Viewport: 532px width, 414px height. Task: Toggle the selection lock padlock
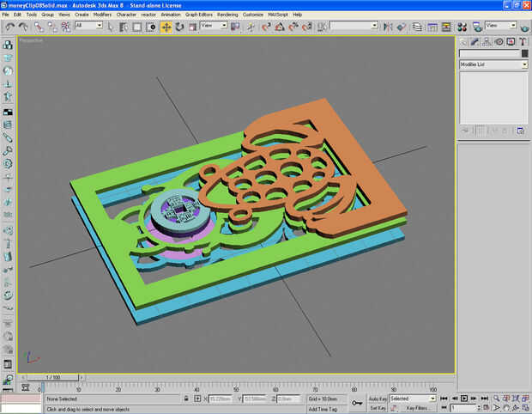point(185,399)
